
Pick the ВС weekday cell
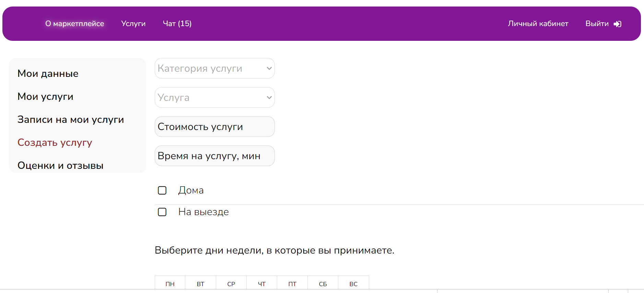click(x=354, y=284)
